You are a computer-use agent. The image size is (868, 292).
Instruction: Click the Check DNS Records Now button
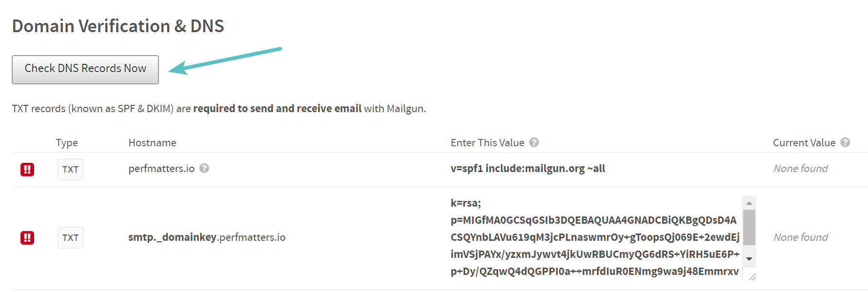85,69
